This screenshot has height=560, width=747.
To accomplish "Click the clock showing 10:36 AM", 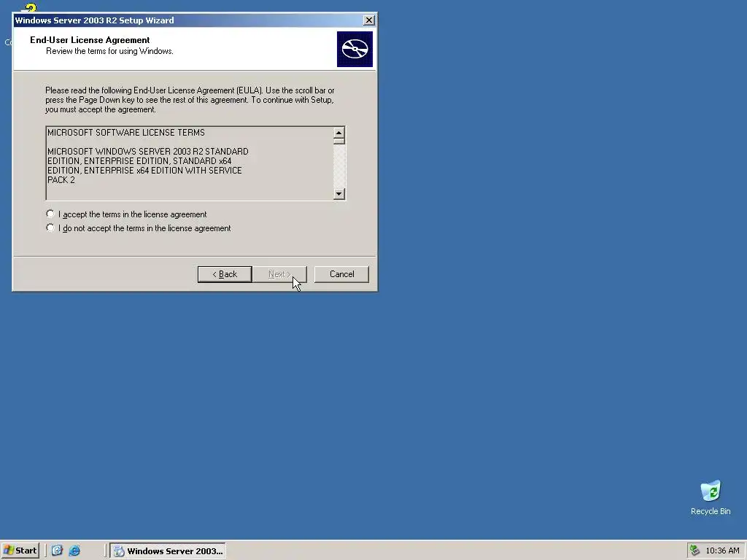I will 722,551.
